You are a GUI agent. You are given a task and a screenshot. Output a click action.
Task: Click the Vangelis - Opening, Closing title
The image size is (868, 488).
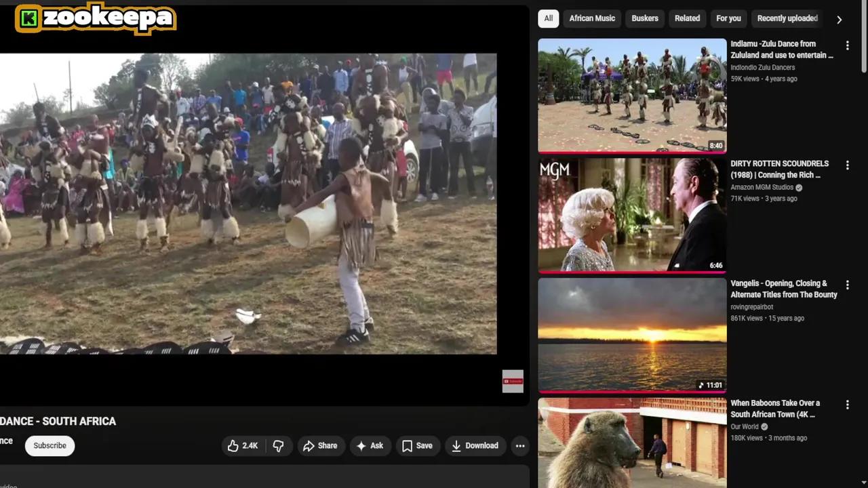(784, 289)
